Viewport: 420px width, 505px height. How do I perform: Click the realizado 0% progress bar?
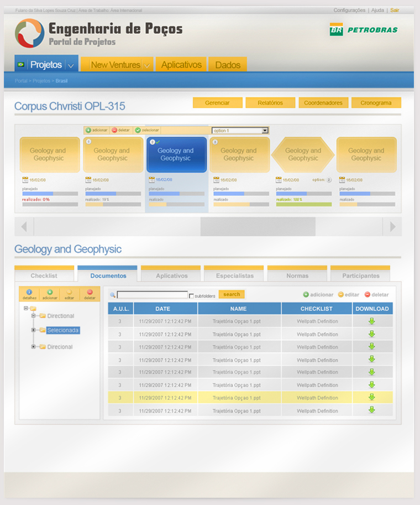50,205
